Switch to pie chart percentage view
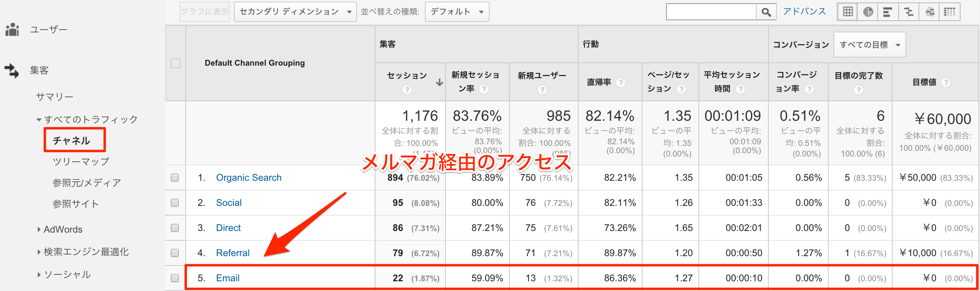This screenshot has height=291, width=980. click(868, 12)
